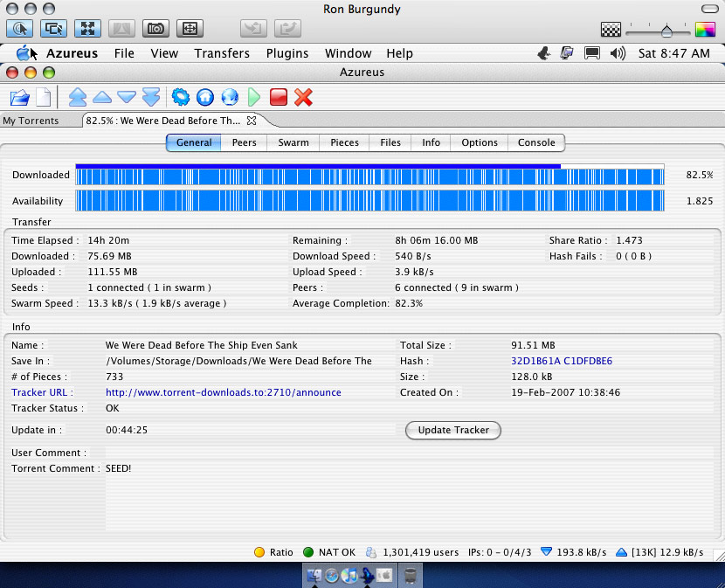
Task: Switch to the Swarm tab
Action: pos(293,142)
